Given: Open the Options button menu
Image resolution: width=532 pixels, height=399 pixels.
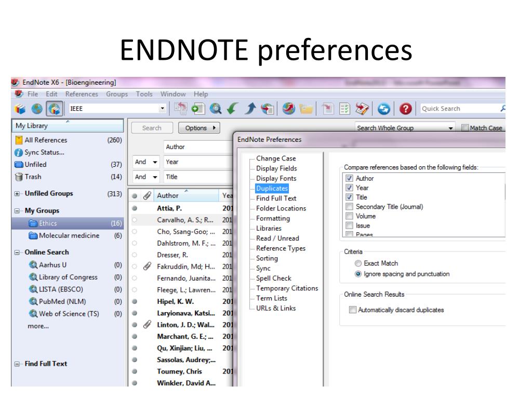Looking at the screenshot, I should 199,128.
